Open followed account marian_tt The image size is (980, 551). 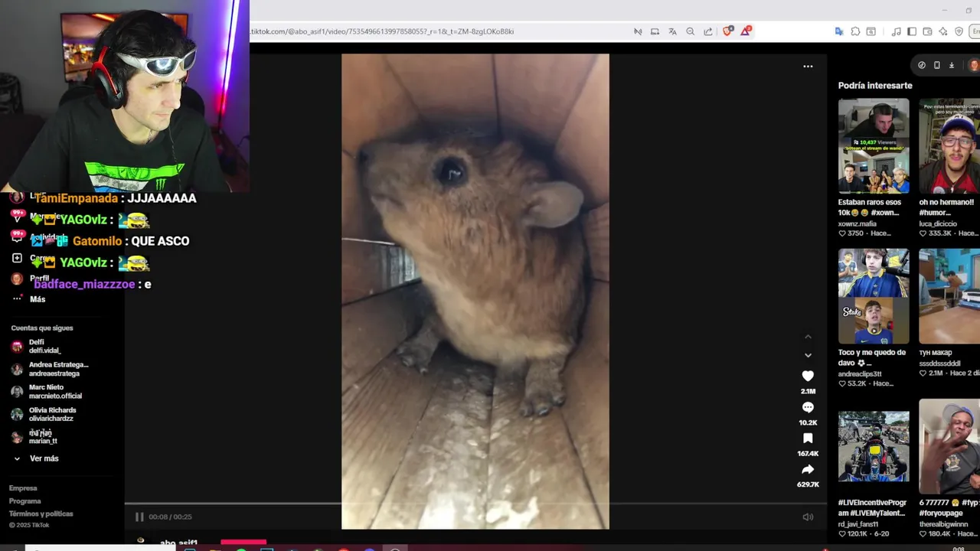35,437
